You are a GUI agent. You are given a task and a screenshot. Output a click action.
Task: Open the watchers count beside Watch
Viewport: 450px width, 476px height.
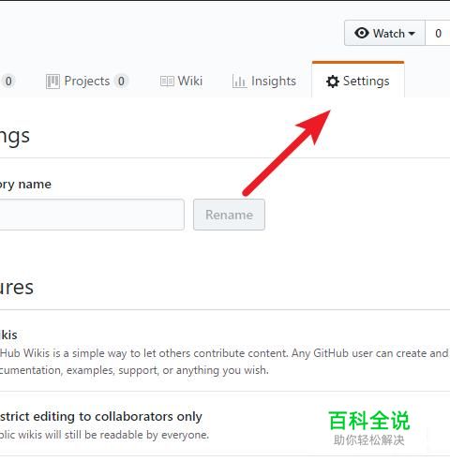[438, 33]
